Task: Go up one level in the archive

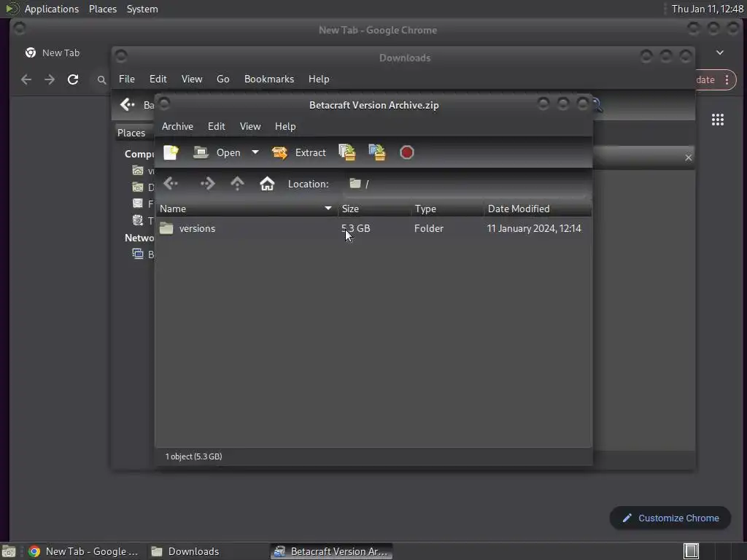Action: pos(237,183)
